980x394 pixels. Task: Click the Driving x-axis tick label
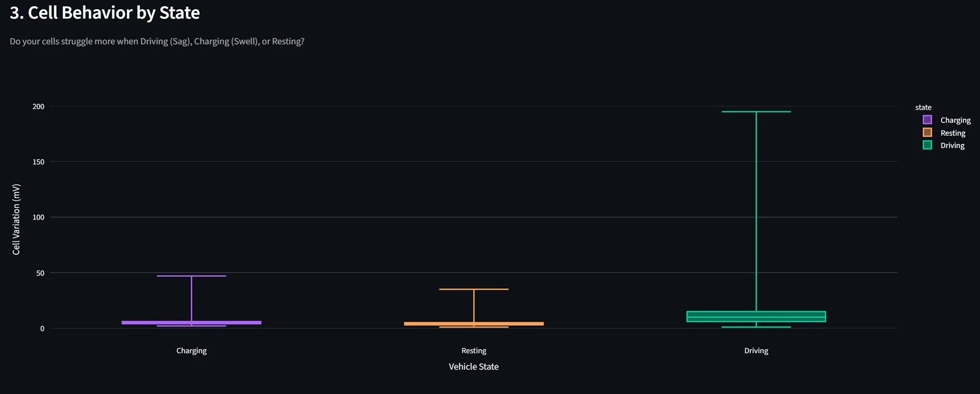point(756,351)
